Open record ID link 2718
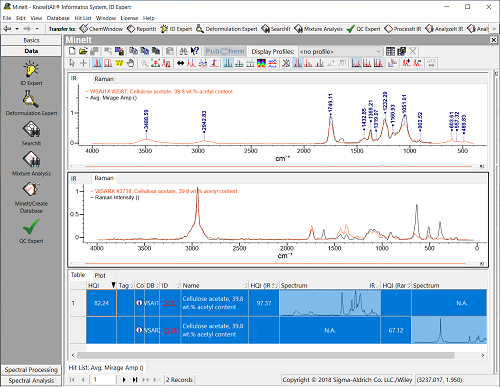The width and height of the screenshot is (500, 387). click(x=170, y=330)
